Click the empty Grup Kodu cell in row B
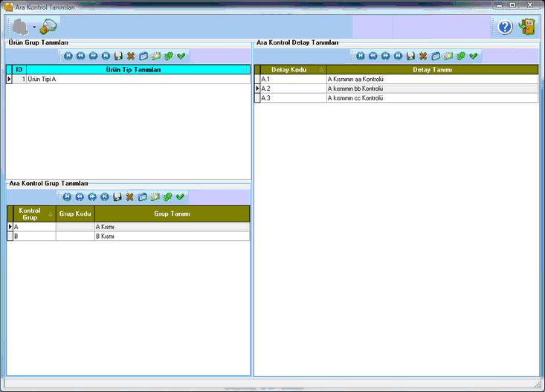The height and width of the screenshot is (392, 545). (x=75, y=237)
